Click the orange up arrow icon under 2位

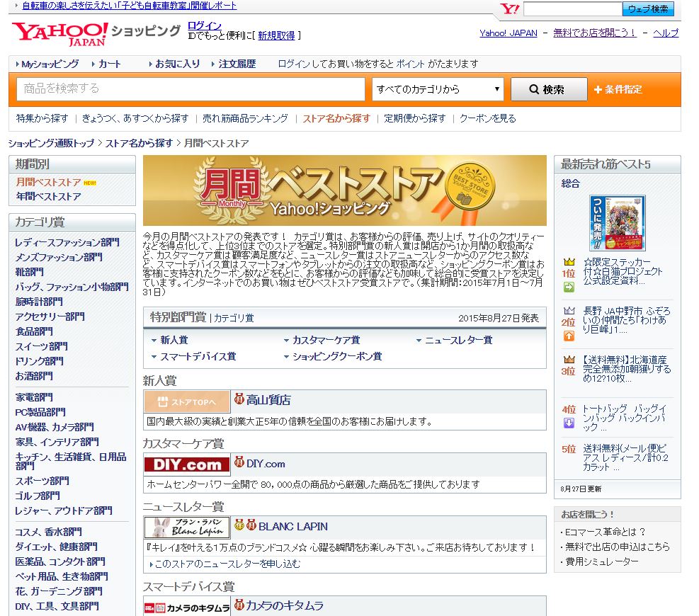pyautogui.click(x=569, y=336)
